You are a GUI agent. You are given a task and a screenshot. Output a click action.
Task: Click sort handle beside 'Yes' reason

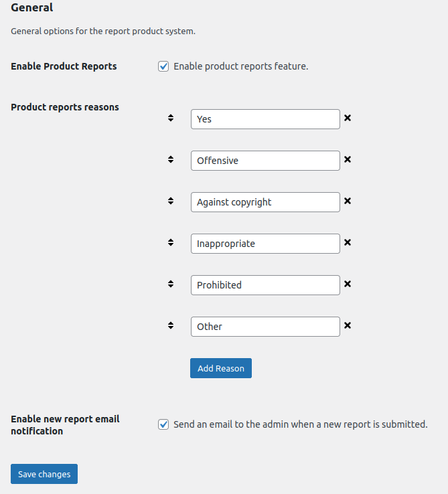tap(171, 118)
